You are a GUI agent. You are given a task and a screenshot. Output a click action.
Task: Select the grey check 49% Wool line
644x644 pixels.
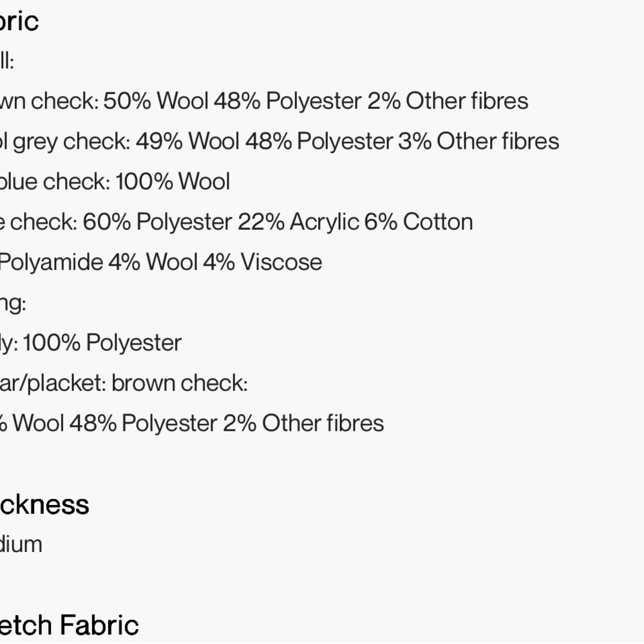pos(279,142)
